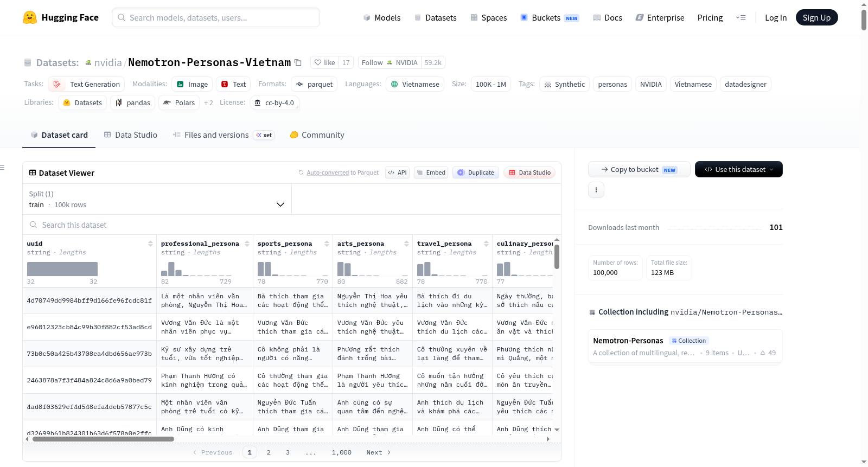This screenshot has width=868, height=467.
Task: Click the Text Generation task tag
Action: click(x=86, y=84)
